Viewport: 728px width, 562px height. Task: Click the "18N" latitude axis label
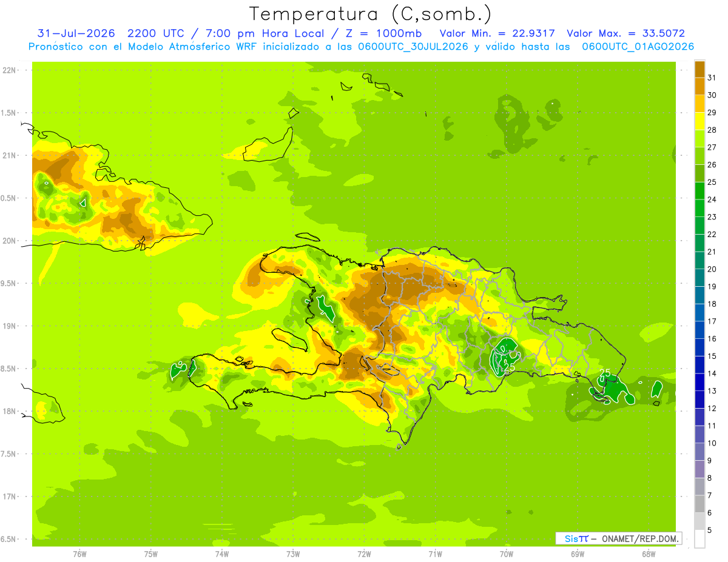[x=8, y=411]
